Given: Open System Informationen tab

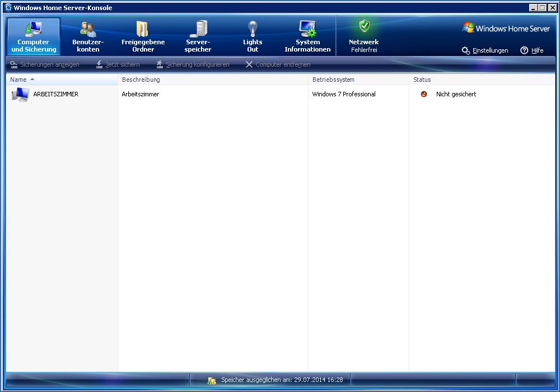Looking at the screenshot, I should point(307,36).
